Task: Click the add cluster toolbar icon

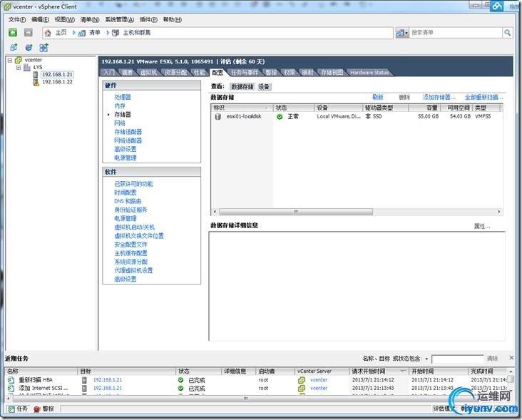Action: coord(43,47)
